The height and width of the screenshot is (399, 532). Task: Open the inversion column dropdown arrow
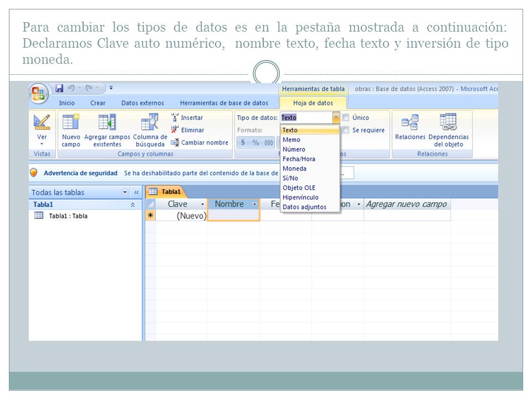click(359, 204)
